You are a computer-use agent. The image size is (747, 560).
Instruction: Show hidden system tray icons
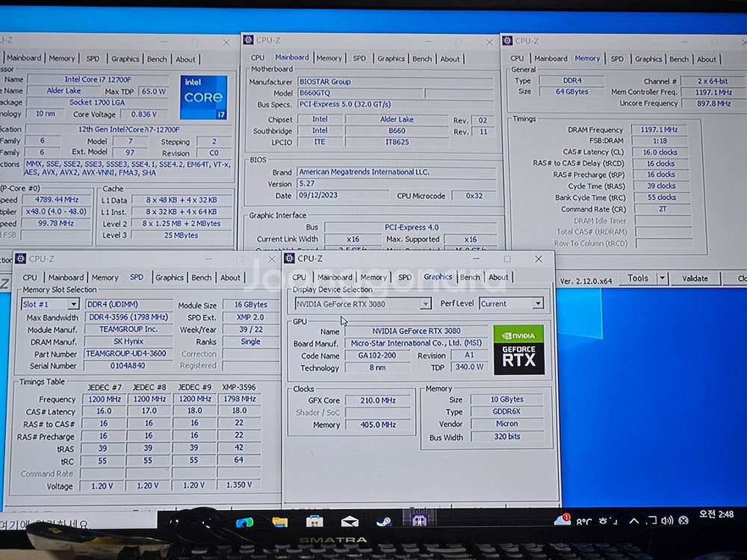click(x=634, y=521)
